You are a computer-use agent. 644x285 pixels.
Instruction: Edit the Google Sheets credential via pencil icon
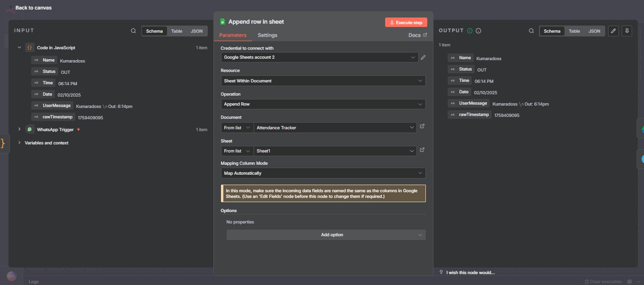click(423, 57)
